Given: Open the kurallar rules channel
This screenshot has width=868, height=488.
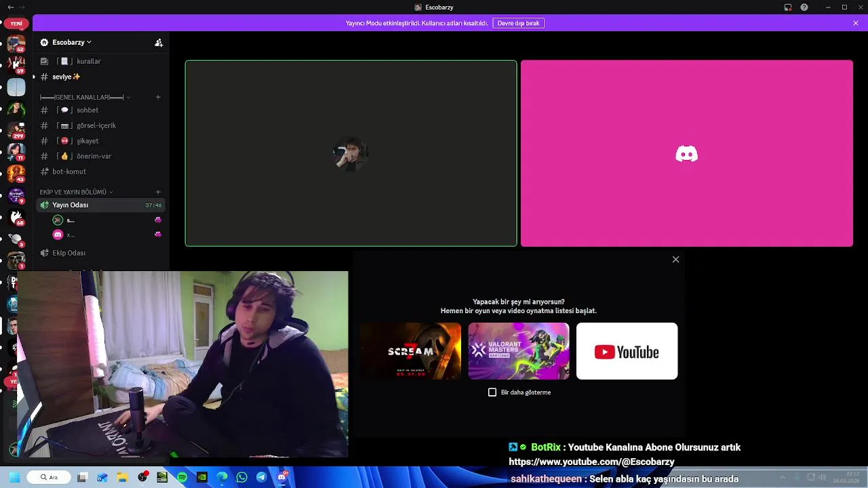Looking at the screenshot, I should (102, 61).
